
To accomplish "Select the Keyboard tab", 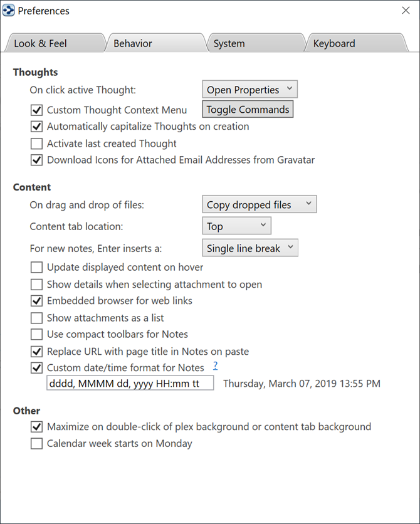I will [x=334, y=43].
